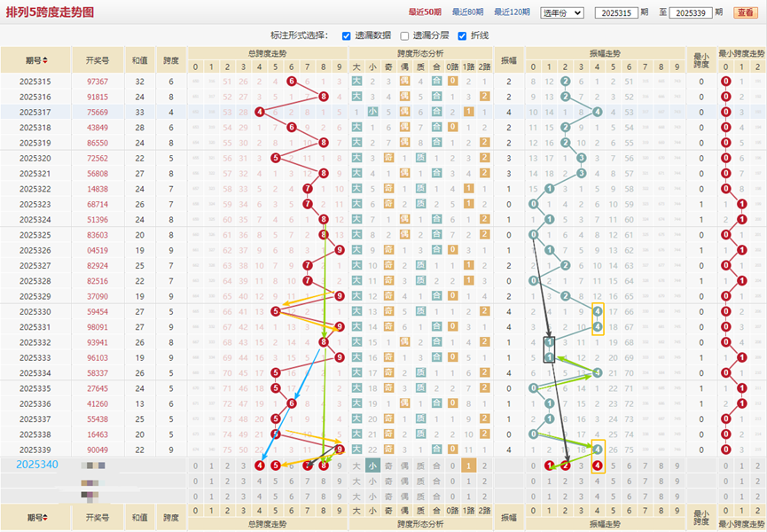This screenshot has height=532, width=767.
Task: Select 奇 in 2025340 跨度形态 row
Action: tap(388, 465)
